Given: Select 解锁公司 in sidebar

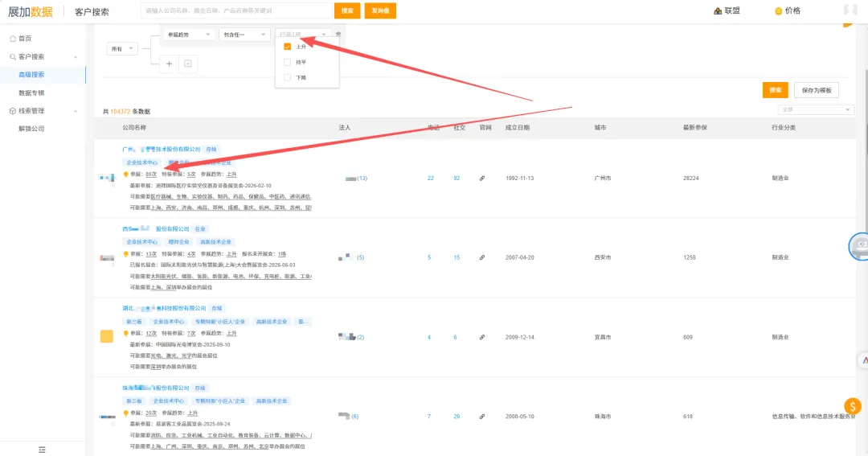Looking at the screenshot, I should click(x=31, y=129).
